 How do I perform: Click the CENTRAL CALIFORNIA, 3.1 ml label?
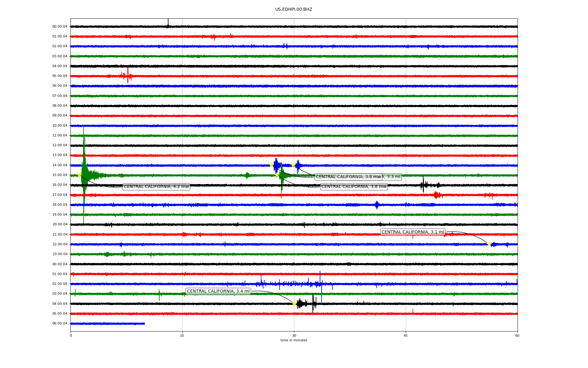point(413,232)
